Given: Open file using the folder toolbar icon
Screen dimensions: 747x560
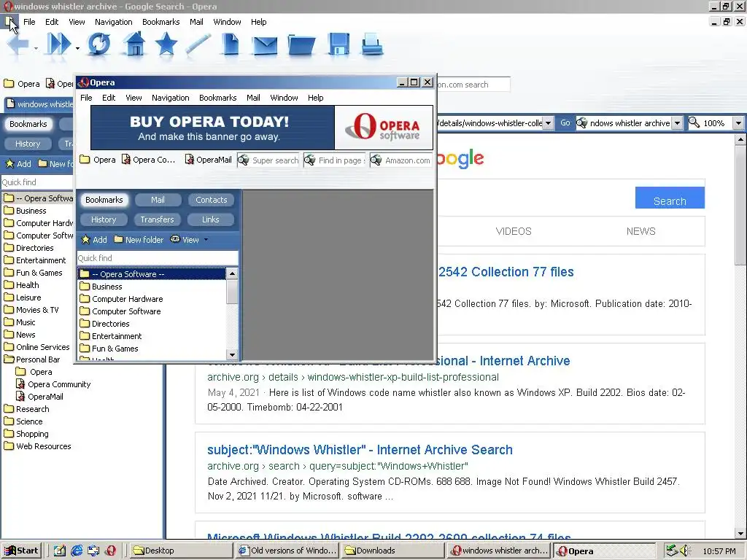Looking at the screenshot, I should coord(301,46).
